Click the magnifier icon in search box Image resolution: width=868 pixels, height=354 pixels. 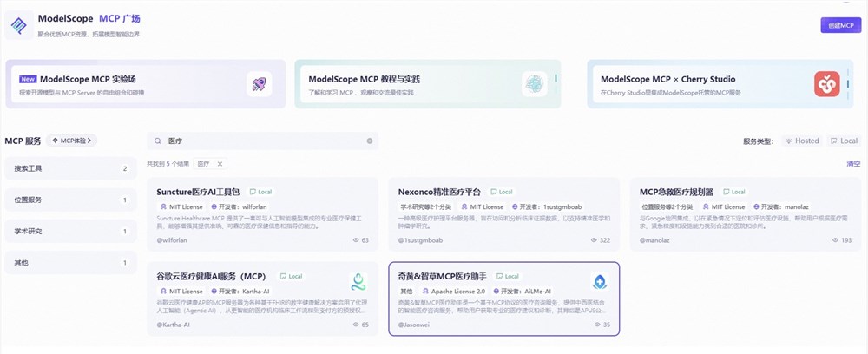(158, 141)
